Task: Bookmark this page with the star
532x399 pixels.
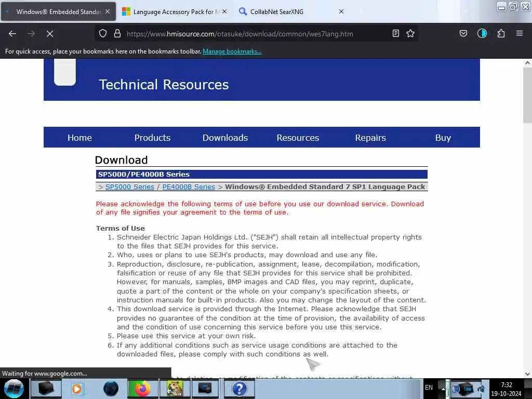Action: point(410,34)
